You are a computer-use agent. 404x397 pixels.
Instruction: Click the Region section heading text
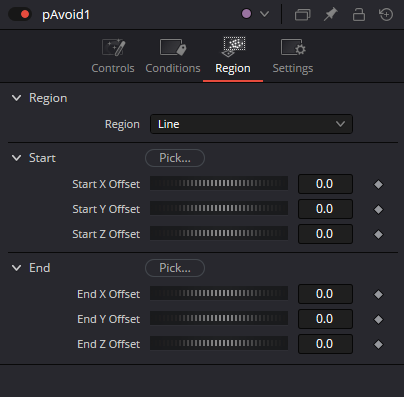[48, 98]
